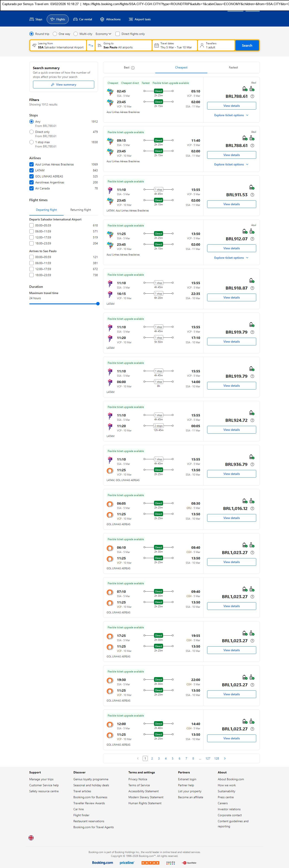Uncheck the LATAM airline filter

pos(31,171)
